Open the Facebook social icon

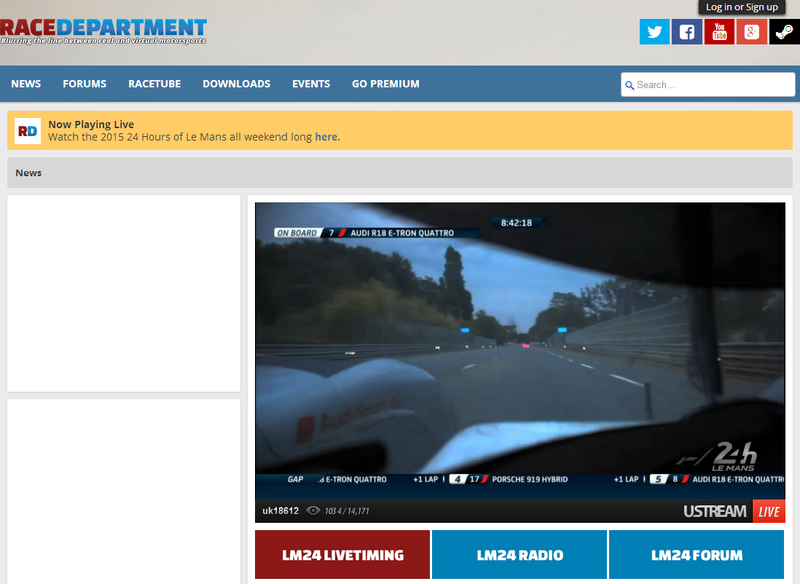point(687,32)
